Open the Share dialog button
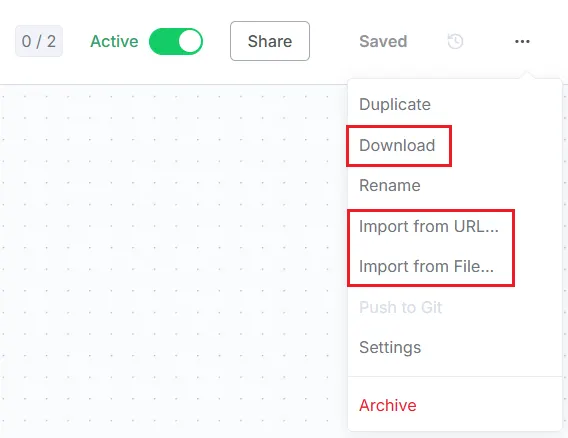This screenshot has height=438, width=568. coord(270,41)
